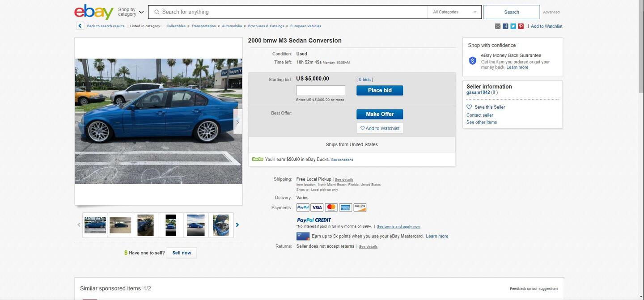Viewport: 644px width, 300px height.
Task: Share listing via email icon
Action: 498,26
